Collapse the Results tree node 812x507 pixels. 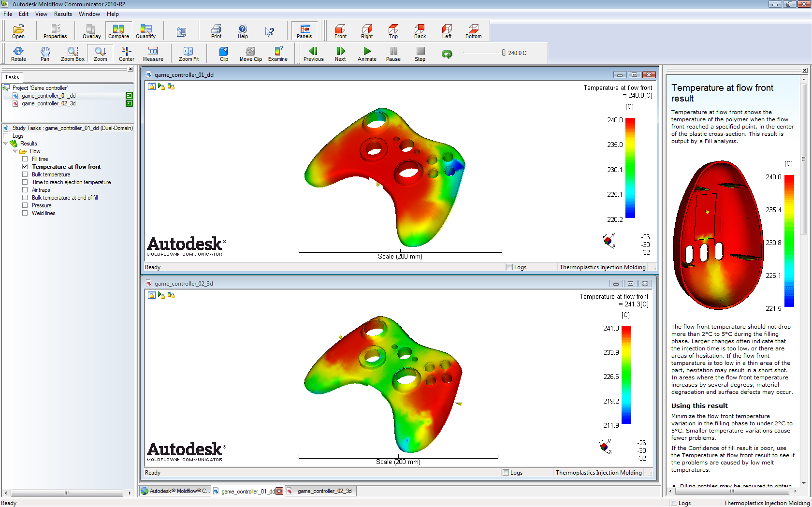pyautogui.click(x=6, y=144)
